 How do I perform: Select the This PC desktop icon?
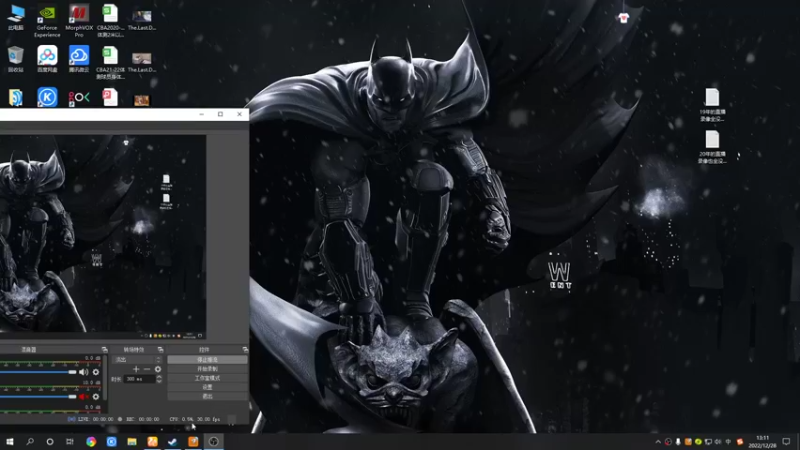point(16,17)
